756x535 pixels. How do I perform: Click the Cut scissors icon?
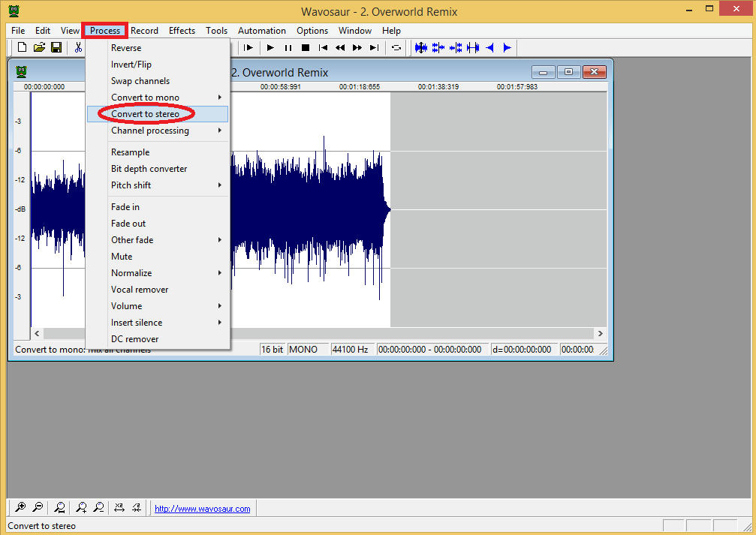coord(77,48)
